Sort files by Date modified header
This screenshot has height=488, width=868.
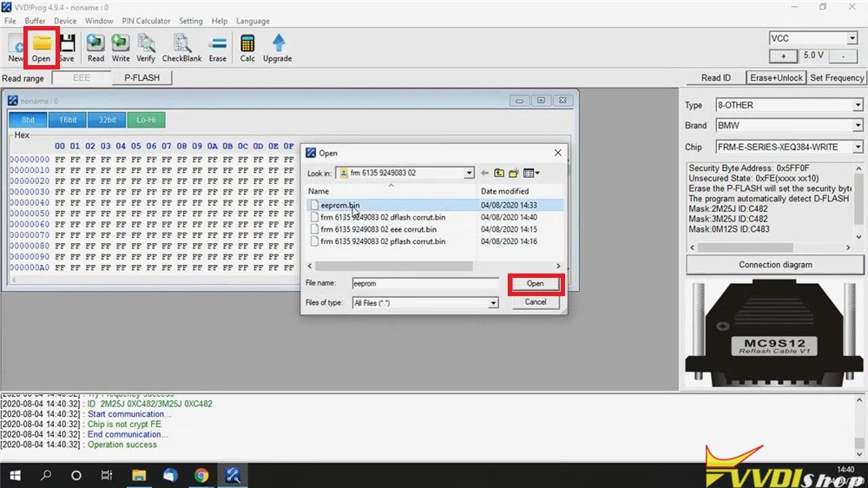click(520, 191)
